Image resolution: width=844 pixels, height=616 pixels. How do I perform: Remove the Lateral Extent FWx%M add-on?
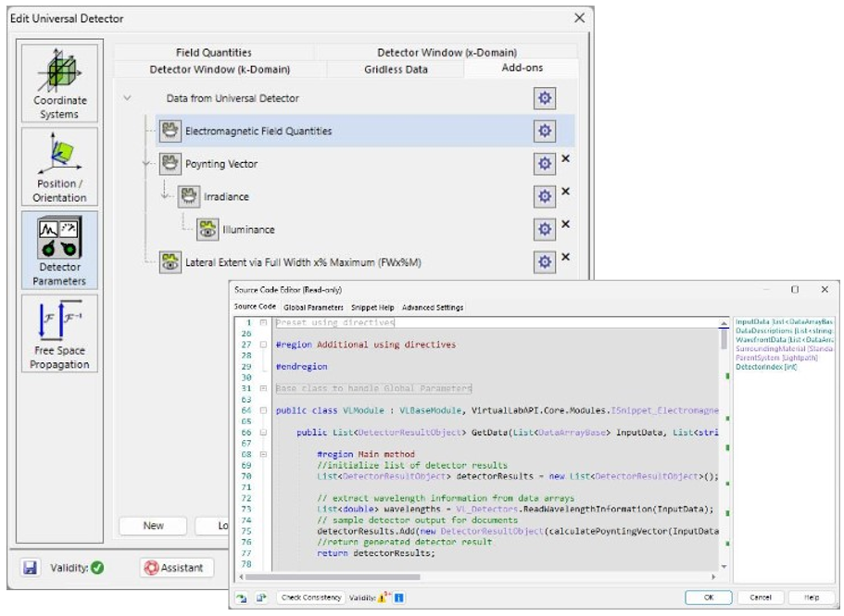tap(566, 258)
